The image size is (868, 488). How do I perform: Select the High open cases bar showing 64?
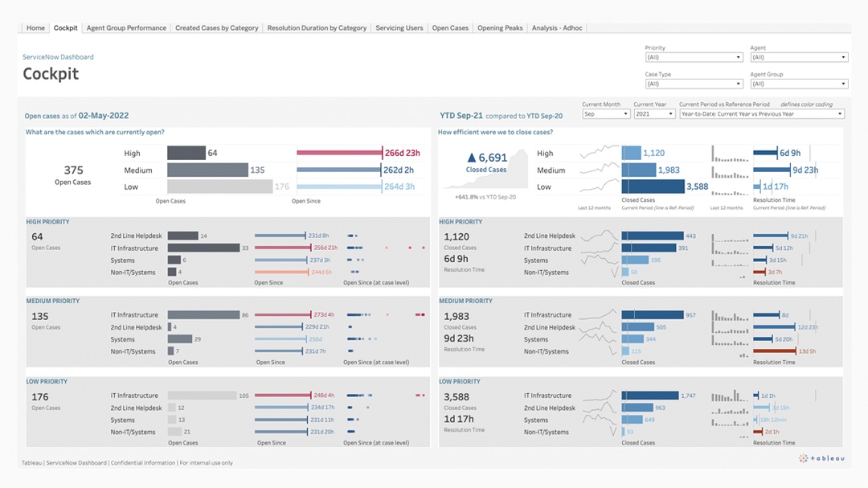tap(186, 153)
